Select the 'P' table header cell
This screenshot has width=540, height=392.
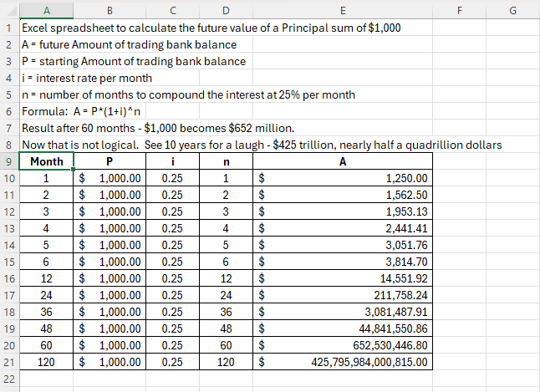(110, 161)
